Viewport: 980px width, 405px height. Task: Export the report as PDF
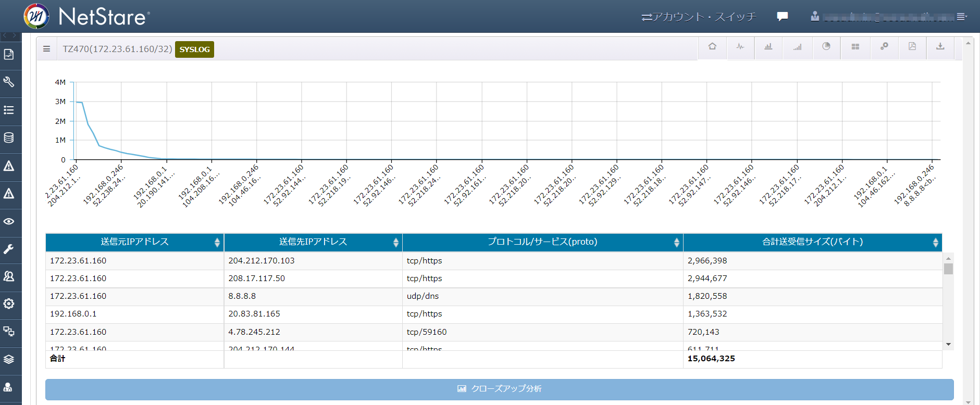point(912,47)
